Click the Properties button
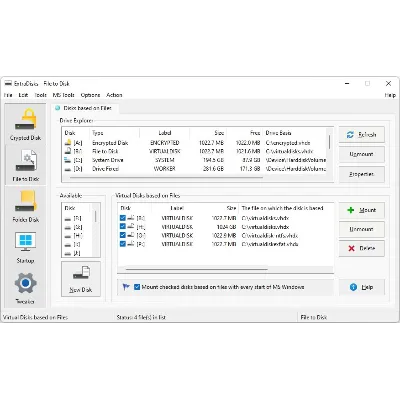Viewport: 400px width, 400px height. 362,174
